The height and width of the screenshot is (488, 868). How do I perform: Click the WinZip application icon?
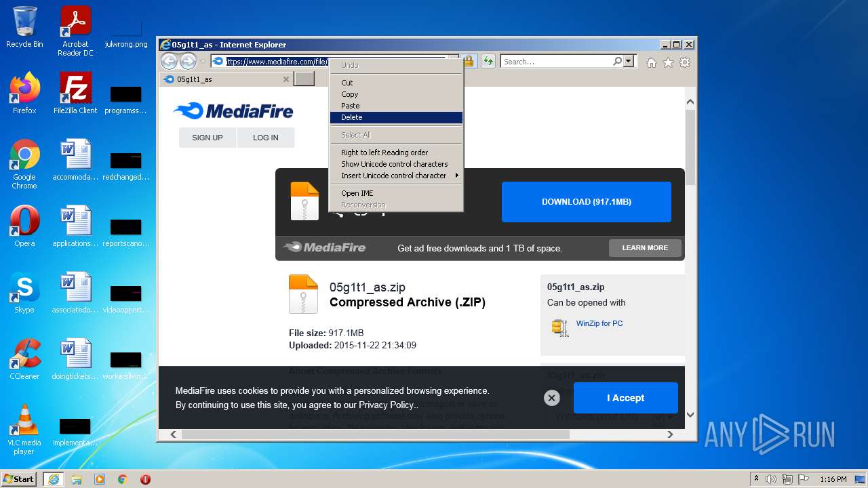559,328
